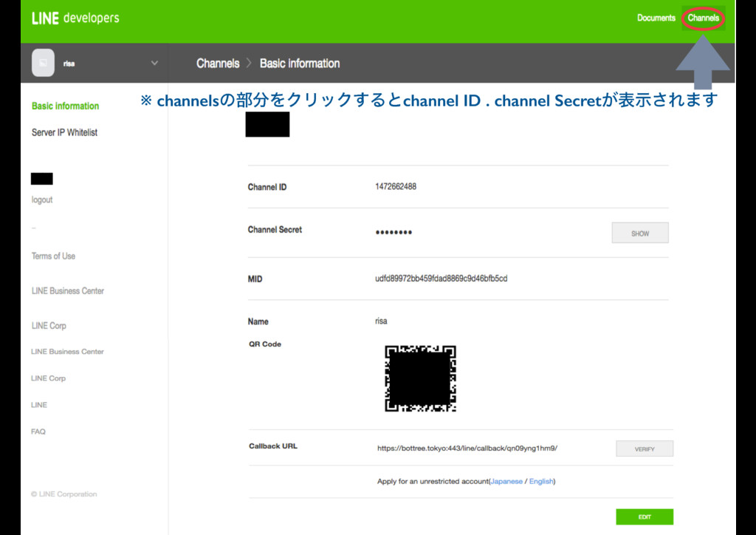Click the logout link

[42, 200]
